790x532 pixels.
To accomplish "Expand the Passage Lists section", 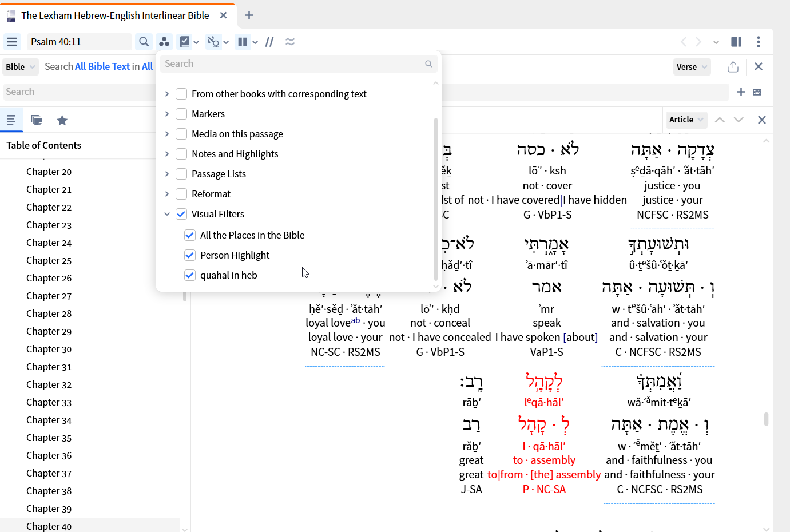I will click(x=167, y=174).
